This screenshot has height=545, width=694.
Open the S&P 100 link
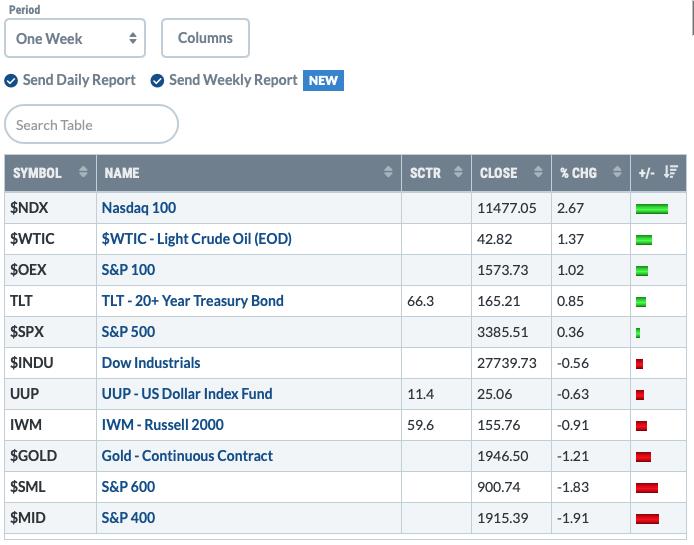(128, 270)
